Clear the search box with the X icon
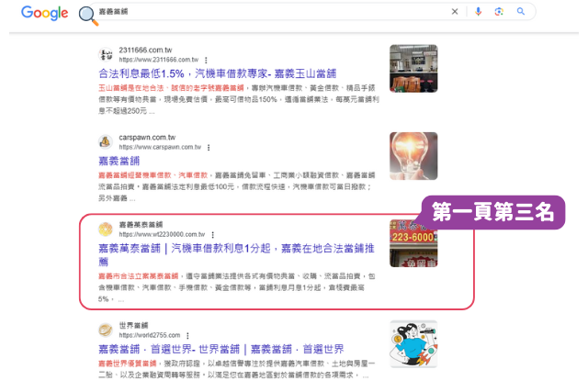The height and width of the screenshot is (392, 588). [x=455, y=12]
